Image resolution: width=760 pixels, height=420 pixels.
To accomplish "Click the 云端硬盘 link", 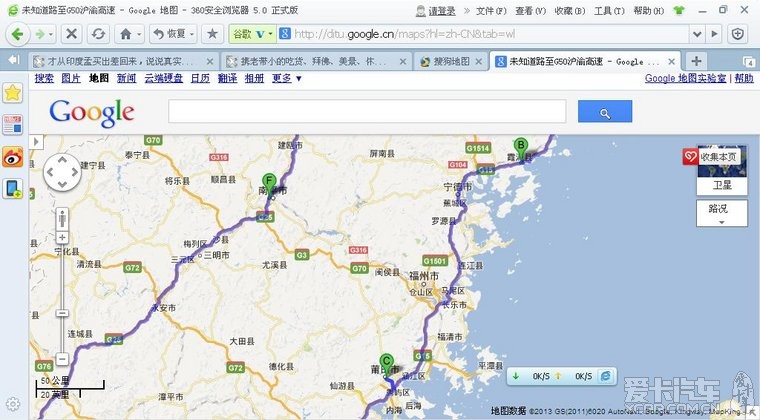I will (x=163, y=78).
